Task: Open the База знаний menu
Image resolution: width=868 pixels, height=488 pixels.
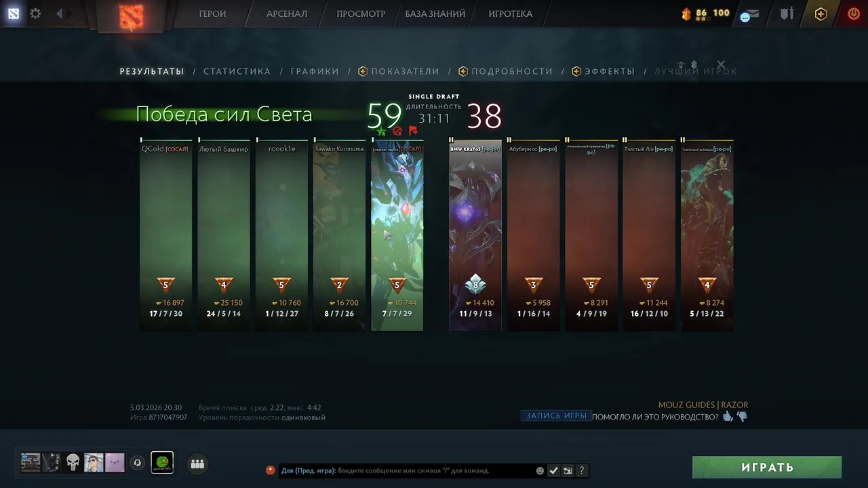Action: point(435,14)
